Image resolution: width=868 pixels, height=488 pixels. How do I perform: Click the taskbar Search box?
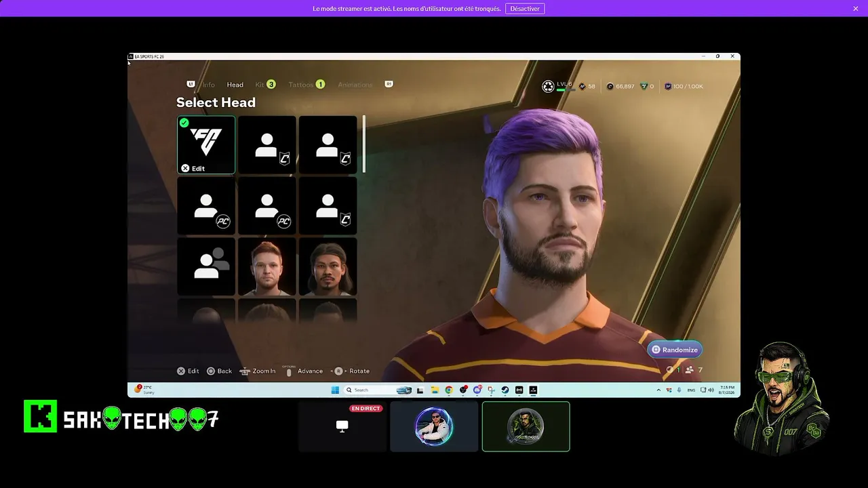378,390
